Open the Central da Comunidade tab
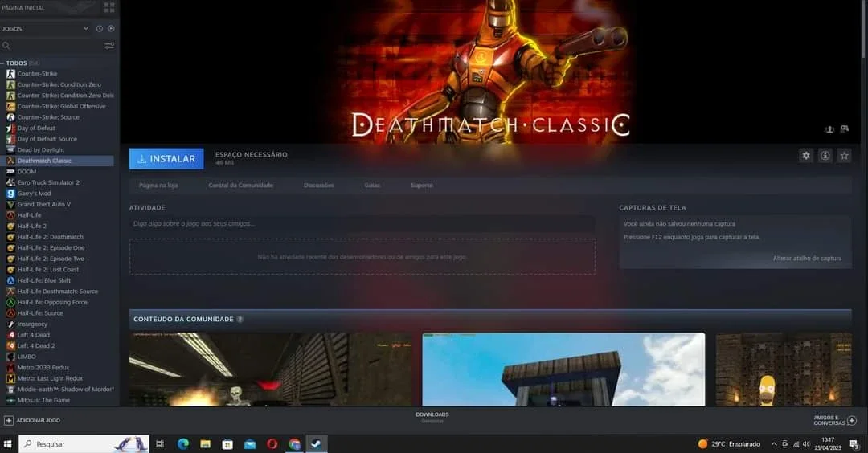 241,186
